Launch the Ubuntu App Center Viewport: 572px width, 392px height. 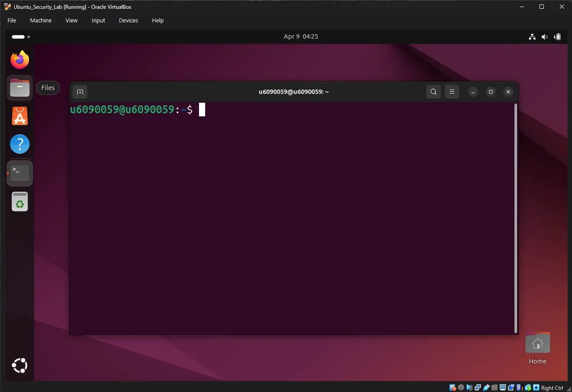[19, 115]
